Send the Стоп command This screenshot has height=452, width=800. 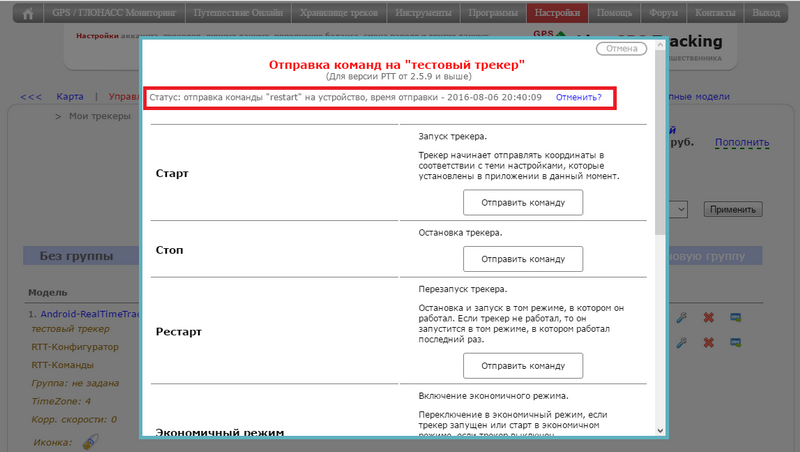(523, 259)
